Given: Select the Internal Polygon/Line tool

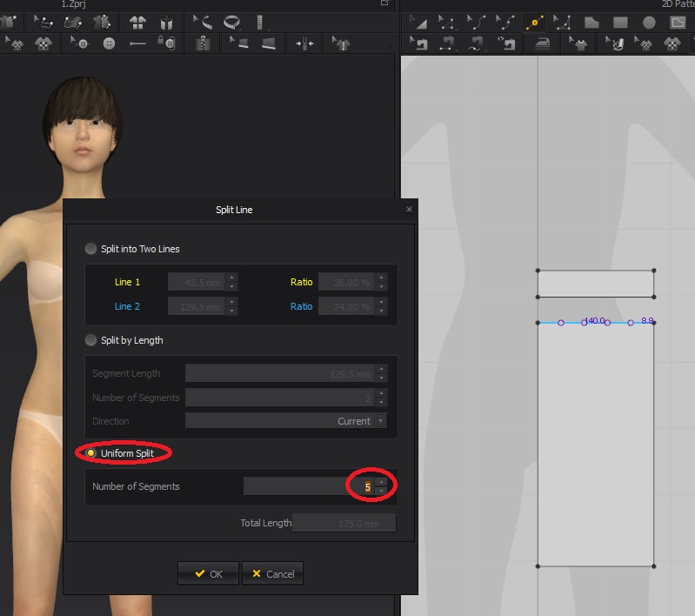Looking at the screenshot, I should click(x=678, y=22).
